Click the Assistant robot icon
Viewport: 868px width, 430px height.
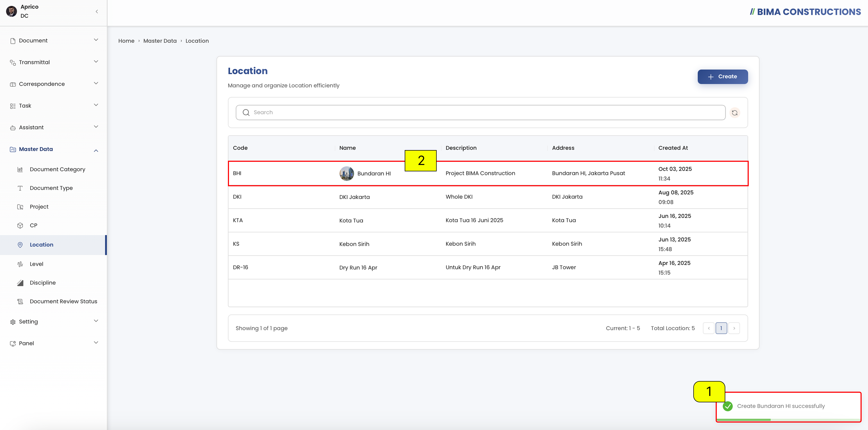(x=13, y=128)
